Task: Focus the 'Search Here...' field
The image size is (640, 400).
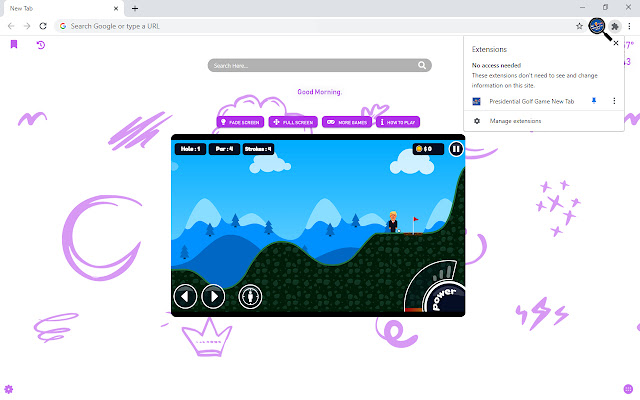Action: tap(319, 65)
